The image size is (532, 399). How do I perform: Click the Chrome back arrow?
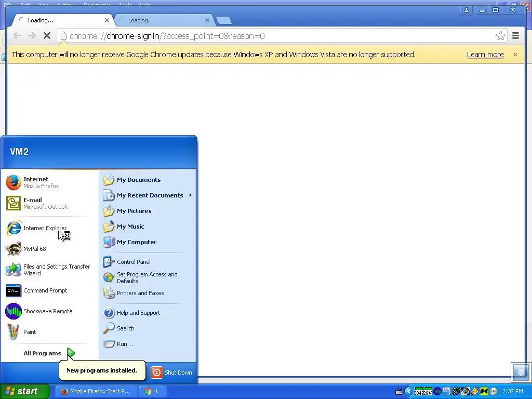click(x=17, y=36)
